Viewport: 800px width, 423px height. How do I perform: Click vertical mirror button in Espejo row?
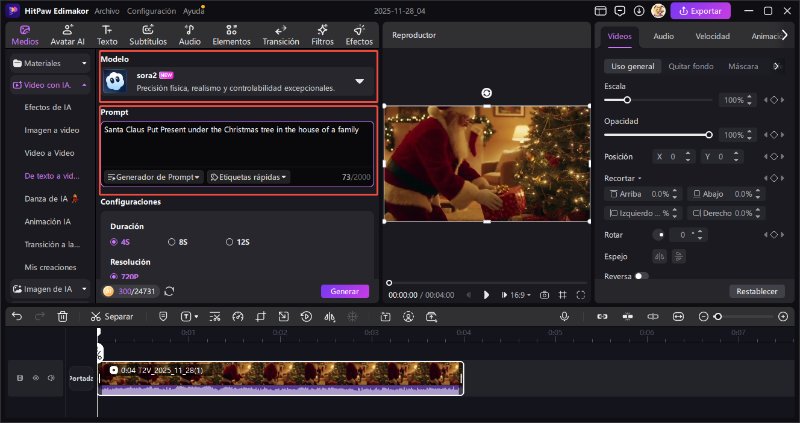click(679, 257)
